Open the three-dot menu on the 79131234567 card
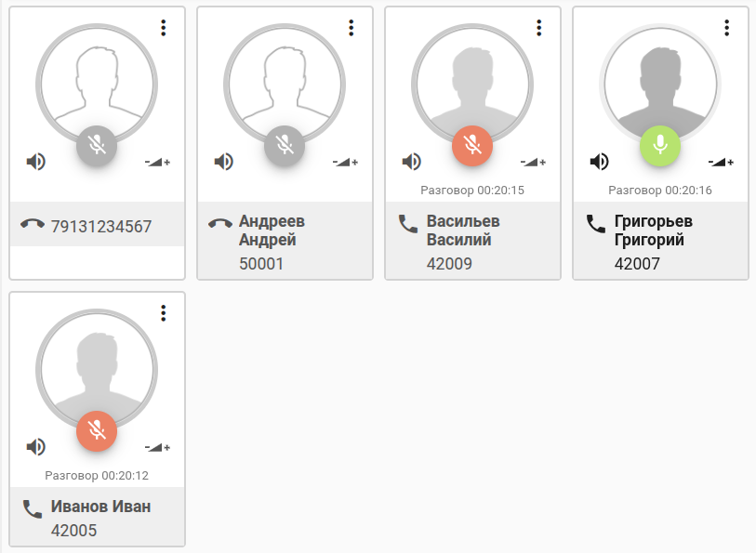Viewport: 756px width, 553px height. click(164, 28)
